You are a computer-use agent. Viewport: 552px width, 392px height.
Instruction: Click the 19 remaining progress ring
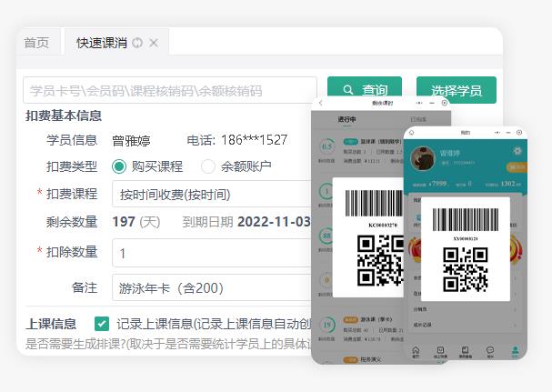(x=326, y=325)
